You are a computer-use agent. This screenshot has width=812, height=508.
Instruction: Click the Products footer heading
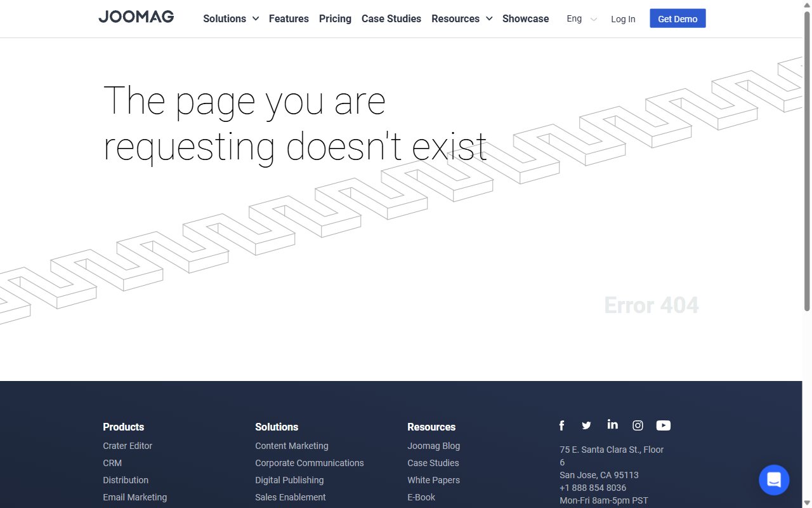(123, 427)
